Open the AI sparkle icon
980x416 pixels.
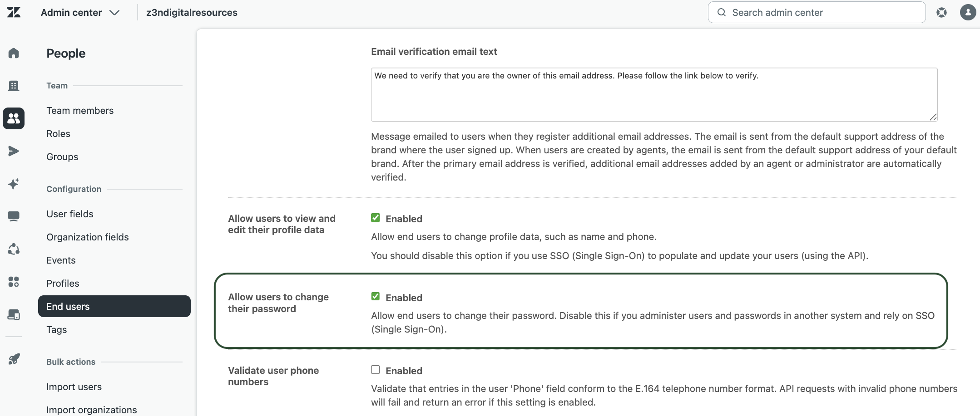point(14,184)
